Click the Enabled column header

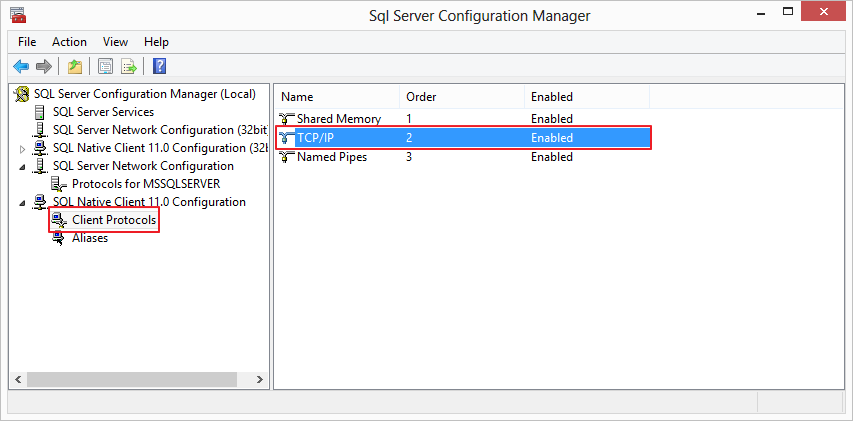click(551, 97)
